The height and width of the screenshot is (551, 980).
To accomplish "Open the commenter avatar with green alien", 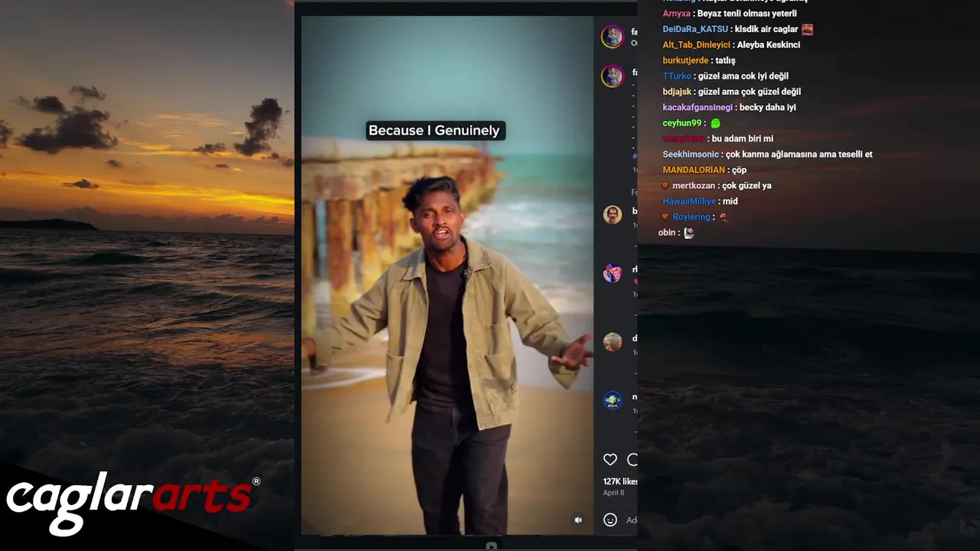I will pyautogui.click(x=612, y=400).
